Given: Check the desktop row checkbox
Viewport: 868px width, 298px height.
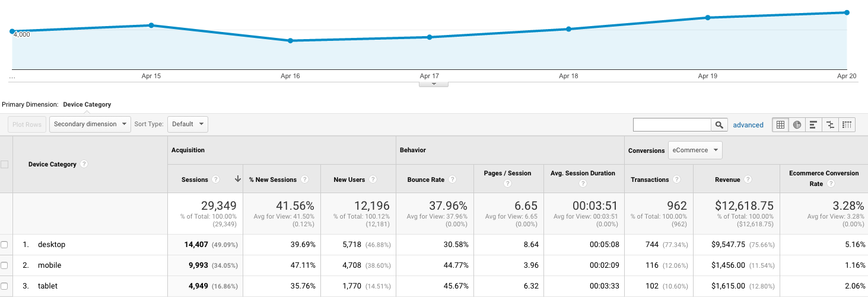Looking at the screenshot, I should click(x=5, y=245).
